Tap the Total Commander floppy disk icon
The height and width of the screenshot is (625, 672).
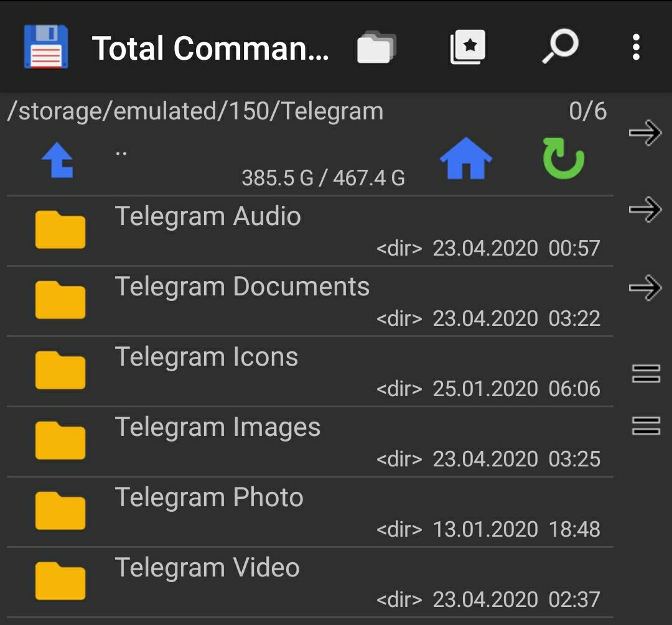coord(45,47)
